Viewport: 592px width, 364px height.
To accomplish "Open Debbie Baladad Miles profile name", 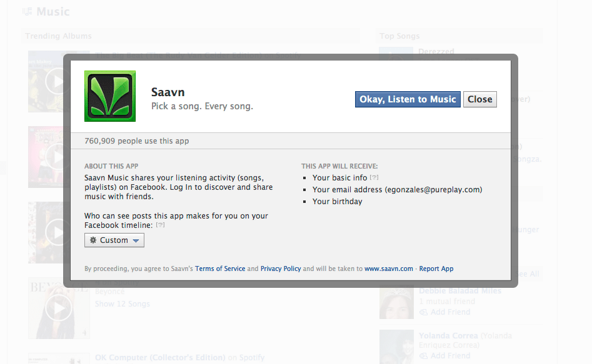I will tap(460, 291).
